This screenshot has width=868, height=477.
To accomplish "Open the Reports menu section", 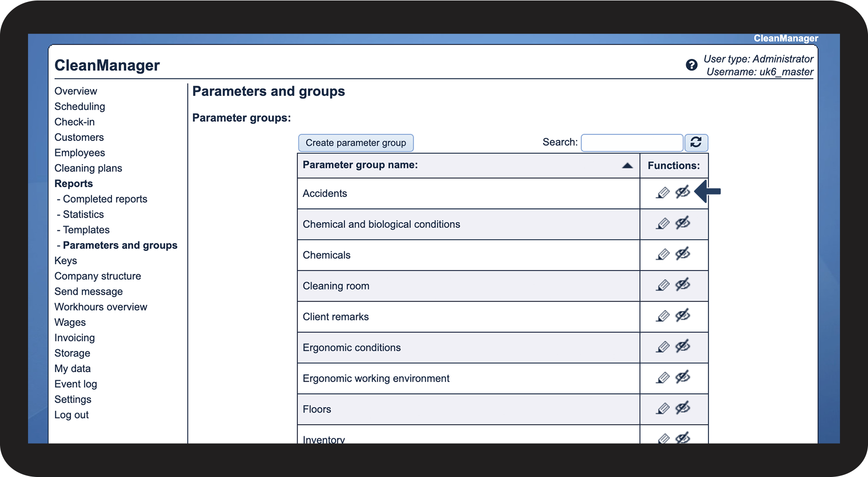I will [74, 184].
